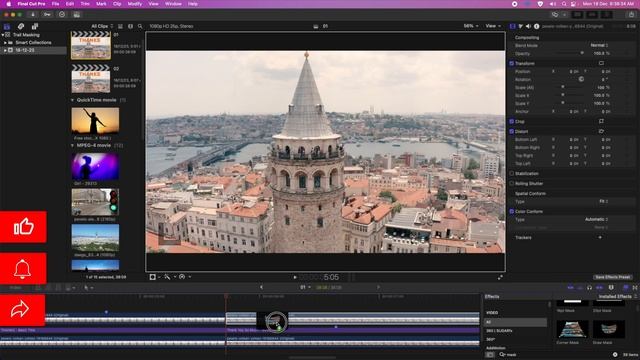The height and width of the screenshot is (360, 640).
Task: Click the import media arrow button
Action: [x=33, y=15]
